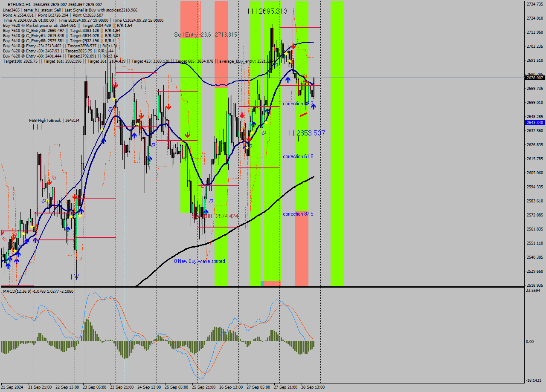546x392 pixels.
Task: Select the '0 New Buy Wave started' annotation
Action: (x=200, y=261)
